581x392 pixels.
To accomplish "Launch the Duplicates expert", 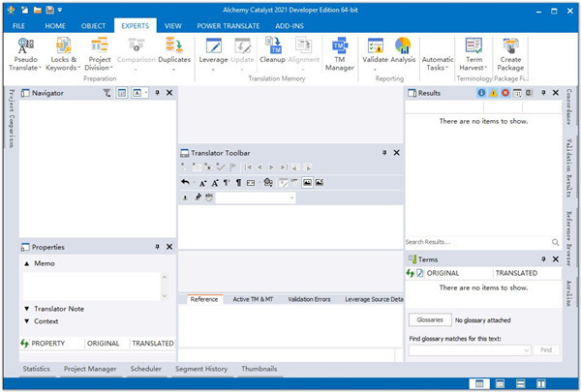I will [174, 54].
